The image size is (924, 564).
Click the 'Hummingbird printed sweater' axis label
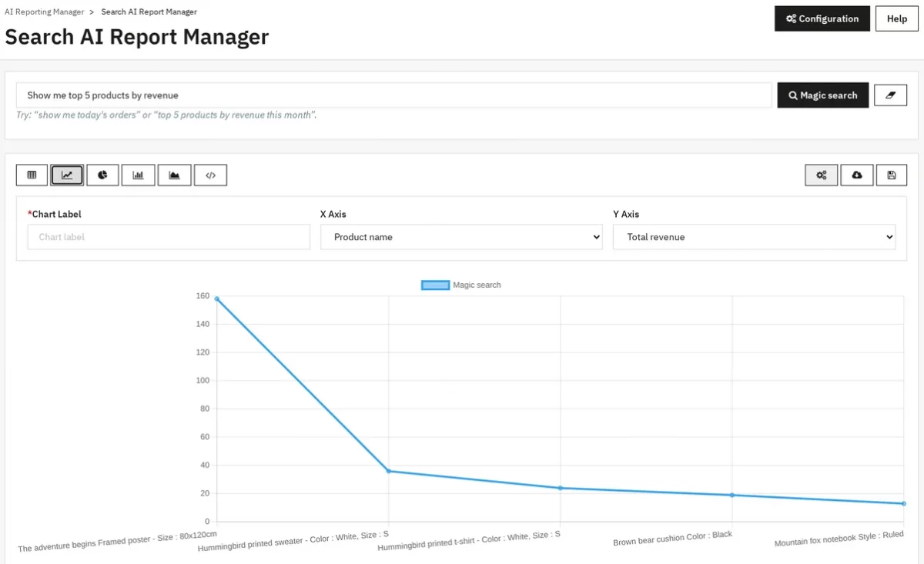(293, 541)
